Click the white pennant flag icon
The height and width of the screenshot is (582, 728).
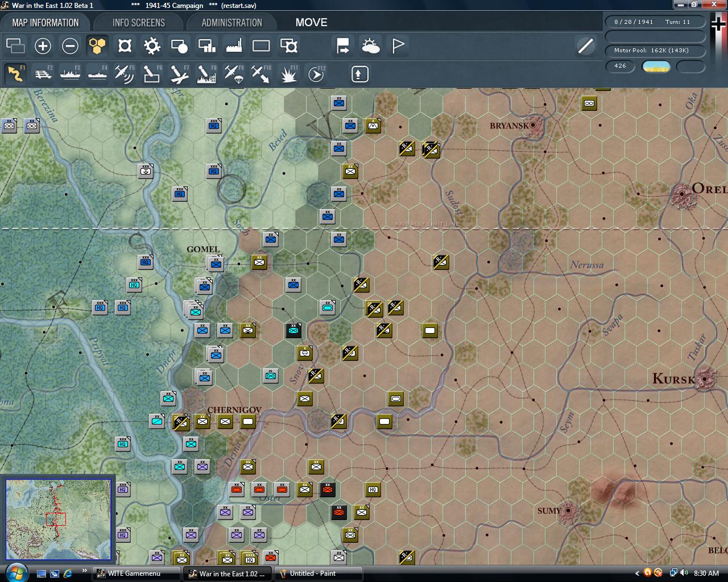398,45
